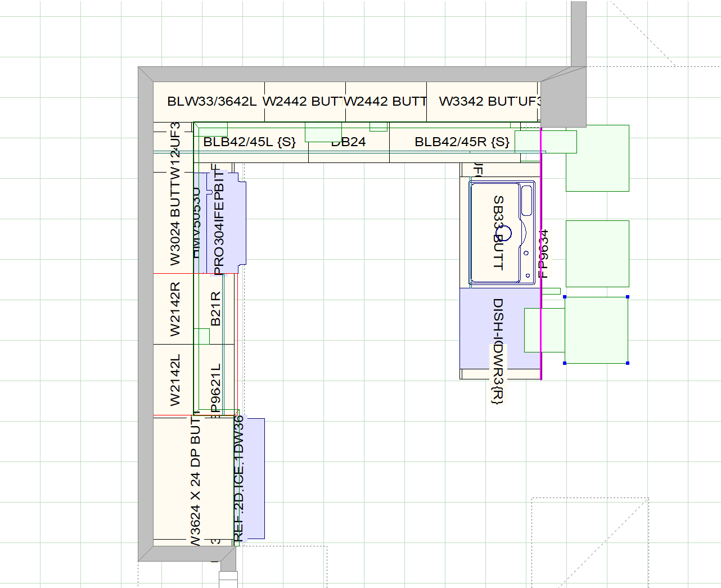Image resolution: width=721 pixels, height=588 pixels.
Task: Select the BLB42/45L {S} blind base cabinet
Action: pyautogui.click(x=253, y=142)
